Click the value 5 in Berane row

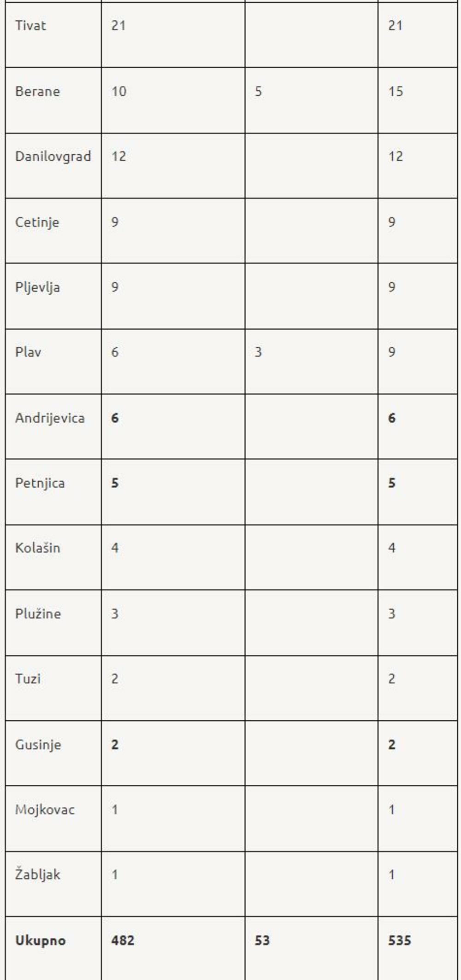pos(259,91)
